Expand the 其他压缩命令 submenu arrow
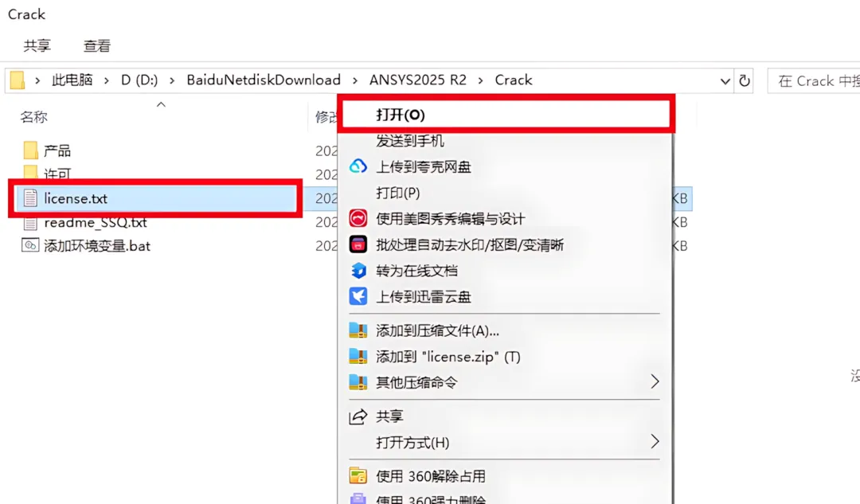The height and width of the screenshot is (504, 860). click(x=655, y=381)
